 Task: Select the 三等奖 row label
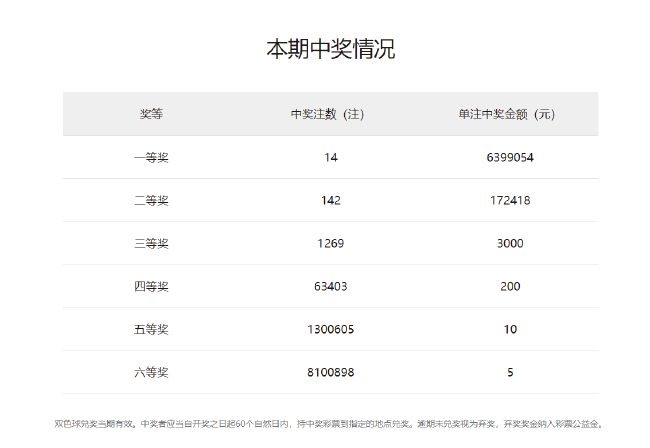coord(151,244)
